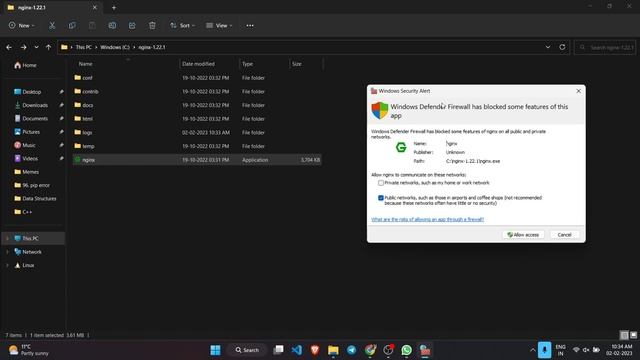Open Downloads in sidebar
This screenshot has height=360, width=640.
(31, 105)
